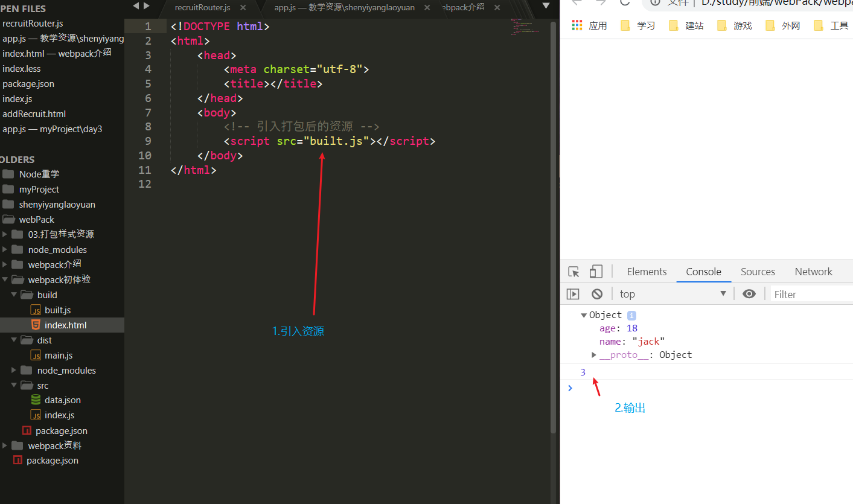Toggle the DevTools device toolbar
This screenshot has height=504, width=853.
pos(596,272)
